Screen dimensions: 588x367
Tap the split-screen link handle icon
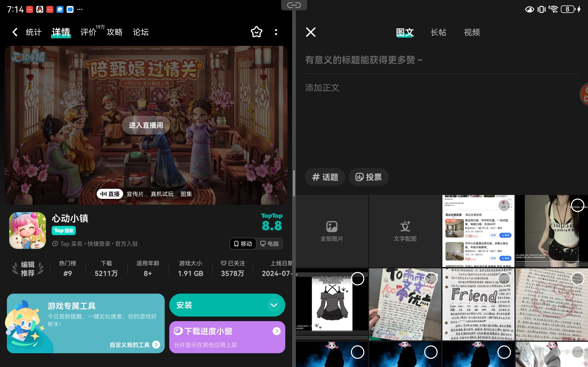(294, 5)
